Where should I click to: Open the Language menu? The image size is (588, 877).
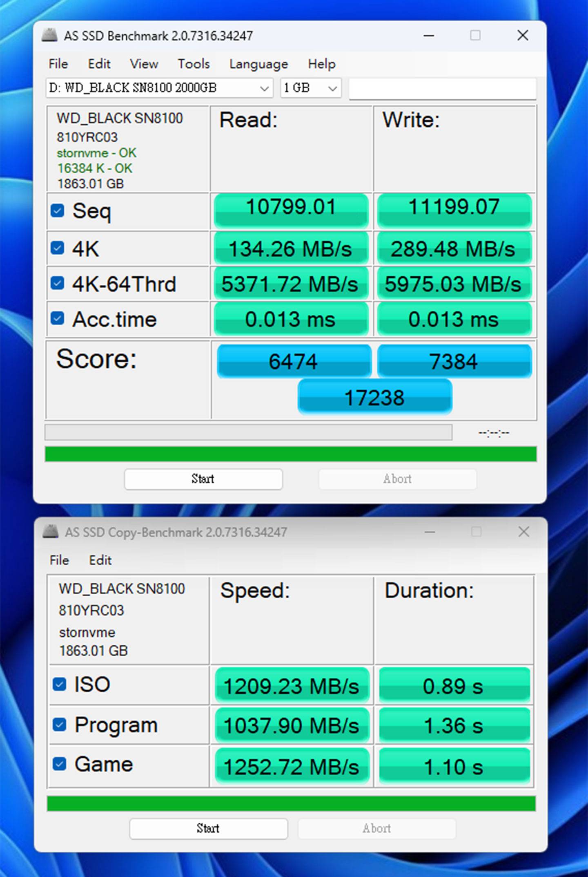[259, 64]
